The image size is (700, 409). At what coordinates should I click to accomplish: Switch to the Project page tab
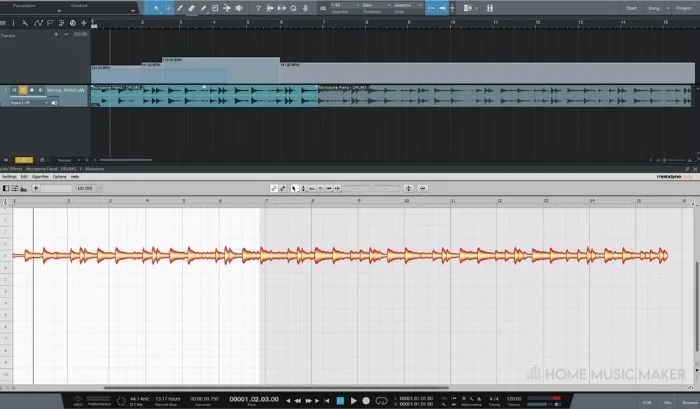tap(683, 8)
